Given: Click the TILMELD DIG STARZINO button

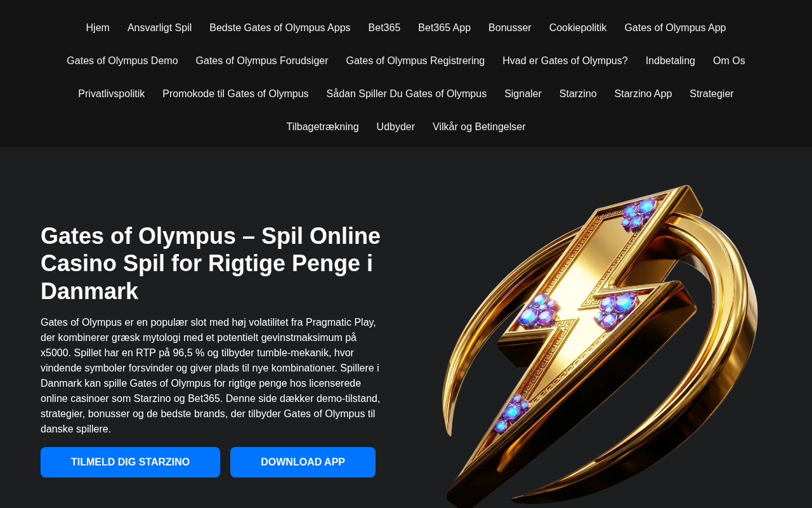Looking at the screenshot, I should [x=130, y=462].
